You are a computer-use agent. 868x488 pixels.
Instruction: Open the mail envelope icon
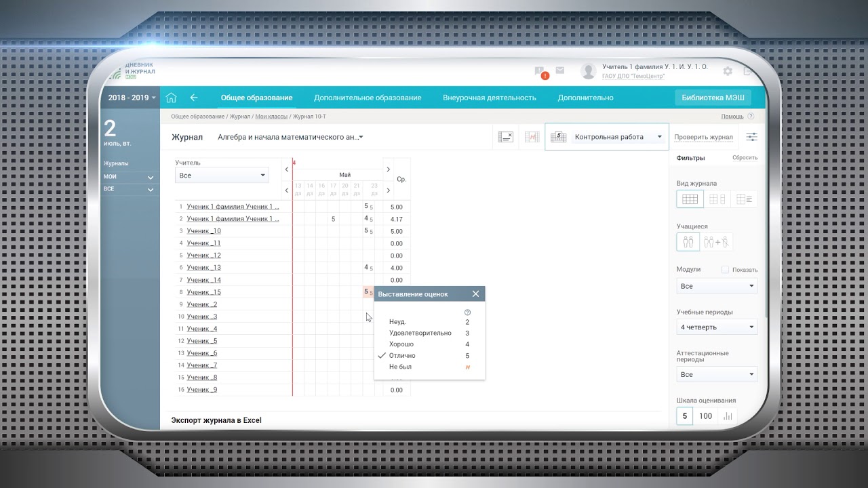point(560,70)
